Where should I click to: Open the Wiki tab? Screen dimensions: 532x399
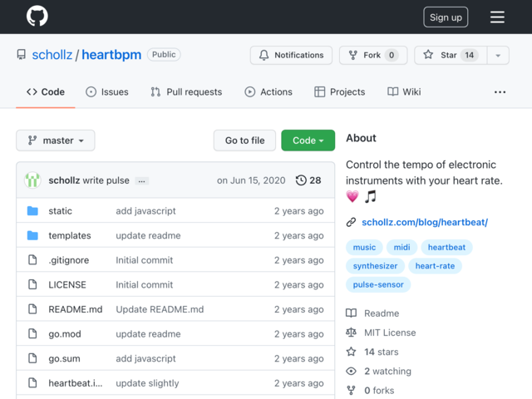(404, 92)
